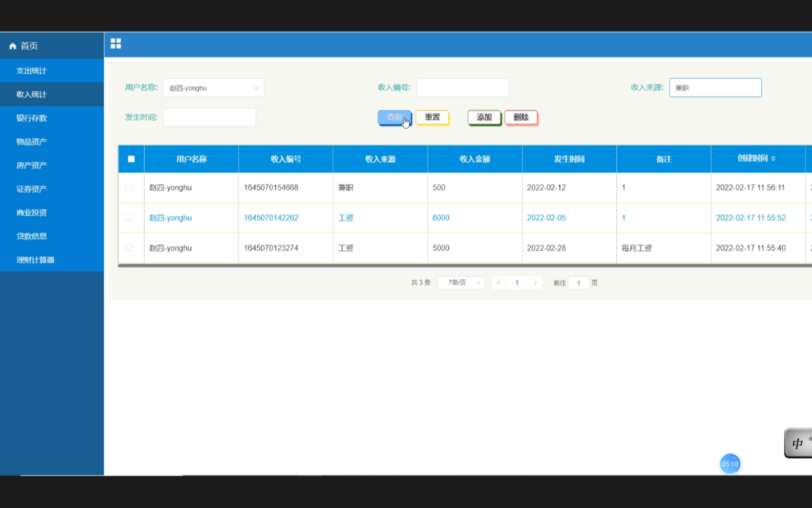812x508 pixels.
Task: Check the row with 收入编号 1645070142262
Action: click(128, 218)
